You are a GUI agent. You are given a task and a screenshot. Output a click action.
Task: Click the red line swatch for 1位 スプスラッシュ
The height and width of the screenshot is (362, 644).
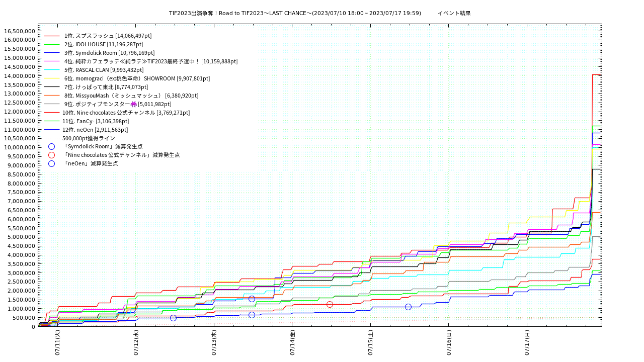click(x=52, y=36)
